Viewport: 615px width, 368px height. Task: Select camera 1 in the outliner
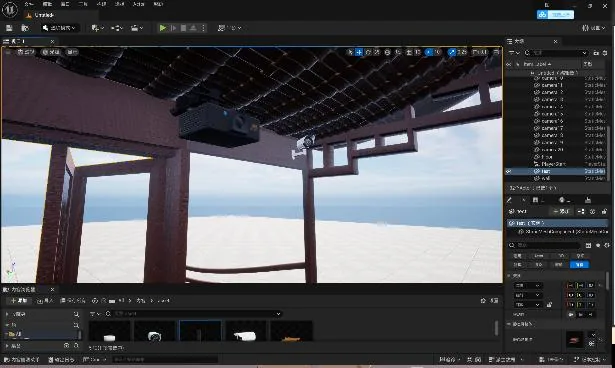552,85
